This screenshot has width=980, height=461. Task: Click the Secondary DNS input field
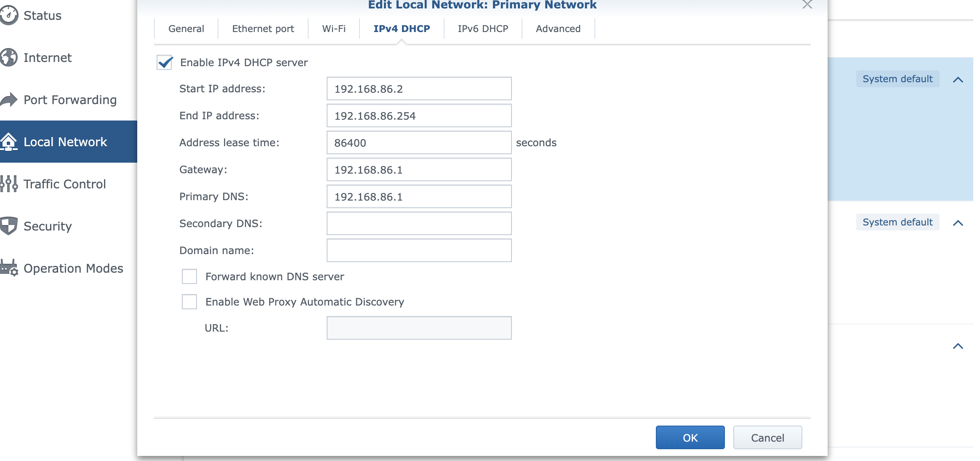coord(419,223)
